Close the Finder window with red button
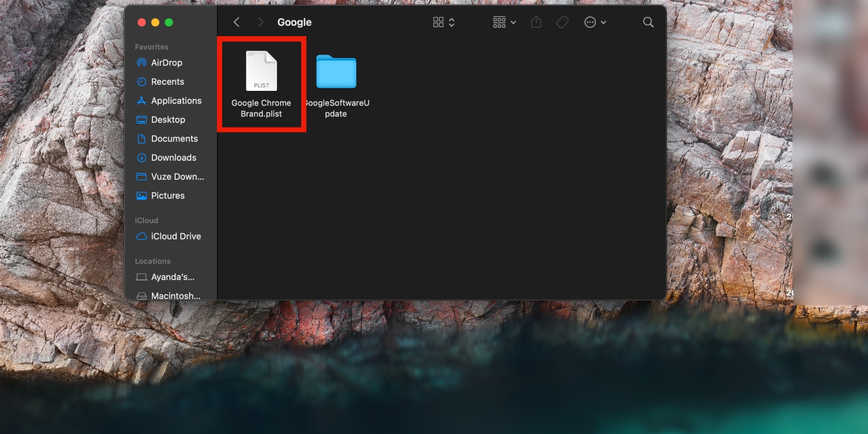Image resolution: width=868 pixels, height=434 pixels. pos(142,22)
